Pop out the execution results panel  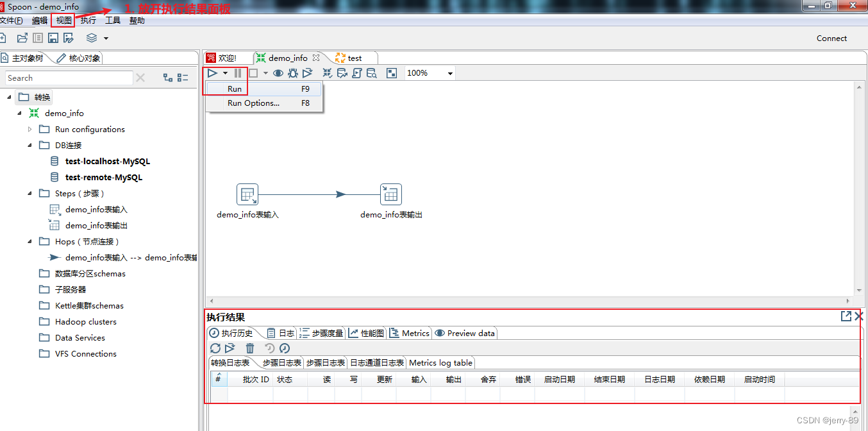[846, 316]
